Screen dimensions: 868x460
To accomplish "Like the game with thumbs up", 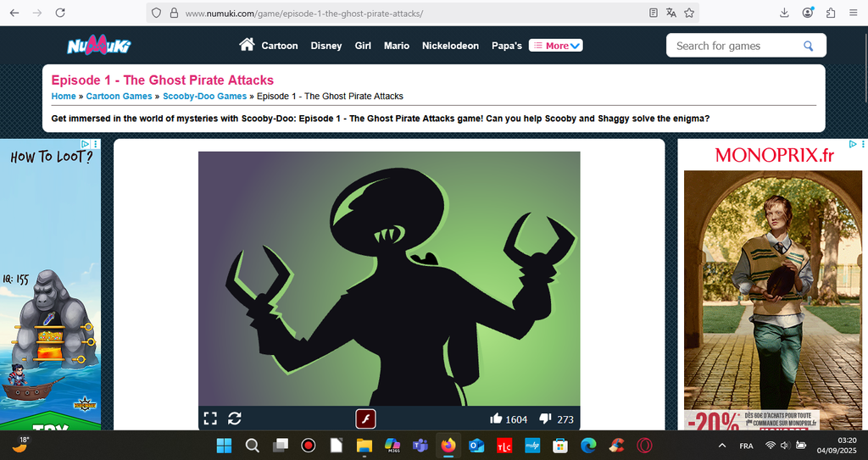I will click(496, 418).
